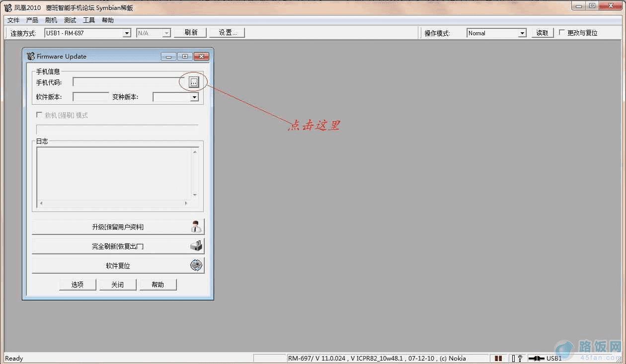The width and height of the screenshot is (626, 364).
Task: Click the 升级[保留用户资料] button
Action: (118, 227)
